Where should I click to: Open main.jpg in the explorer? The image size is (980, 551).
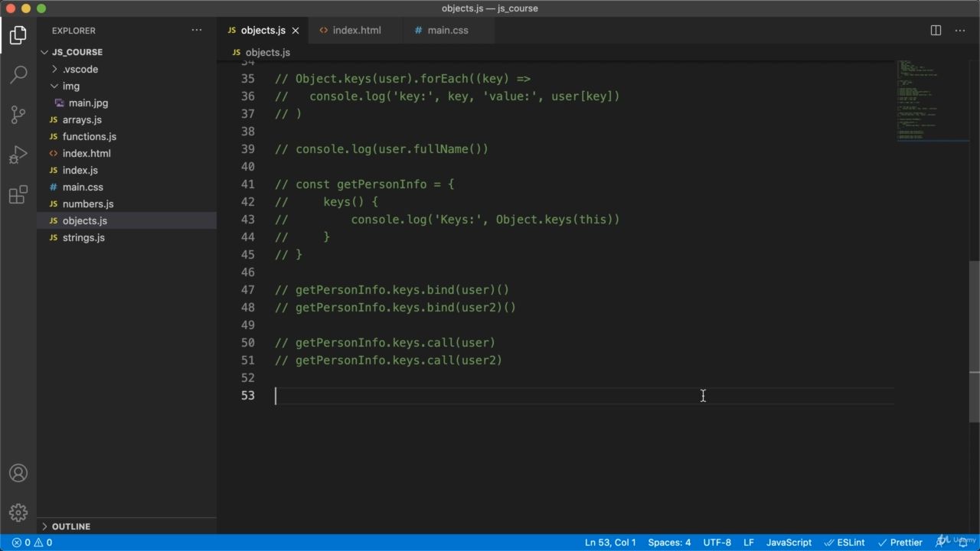tap(88, 103)
